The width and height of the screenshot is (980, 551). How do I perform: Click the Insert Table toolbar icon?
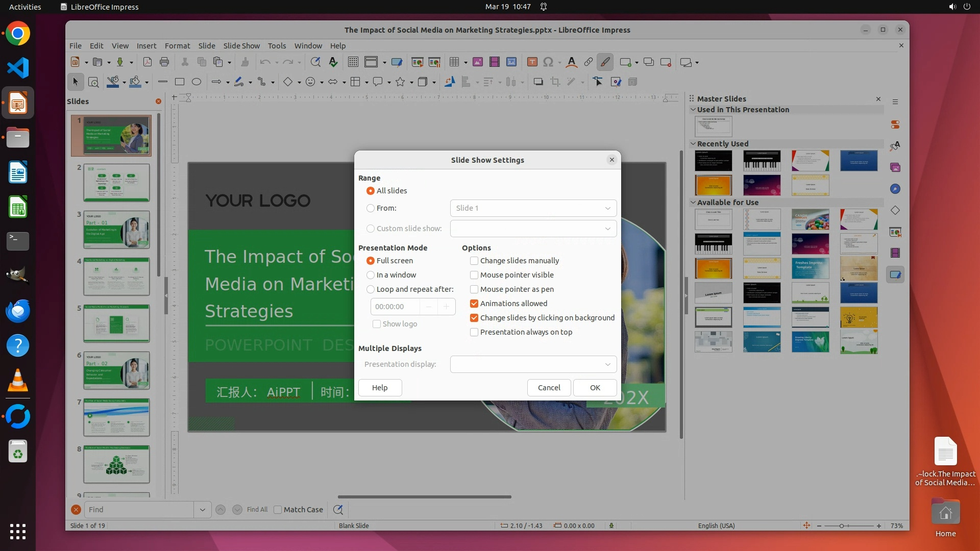(454, 62)
